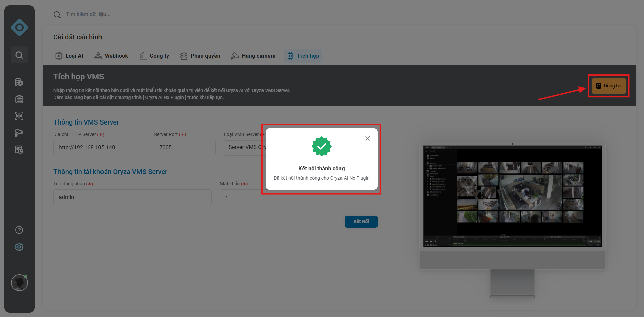Switch to the Phân quyền tab

(200, 56)
